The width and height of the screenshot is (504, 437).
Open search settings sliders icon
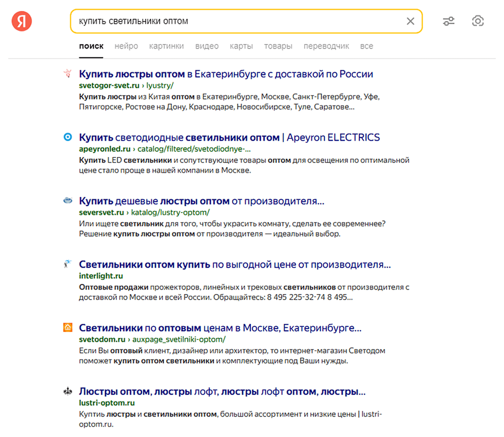coord(449,21)
